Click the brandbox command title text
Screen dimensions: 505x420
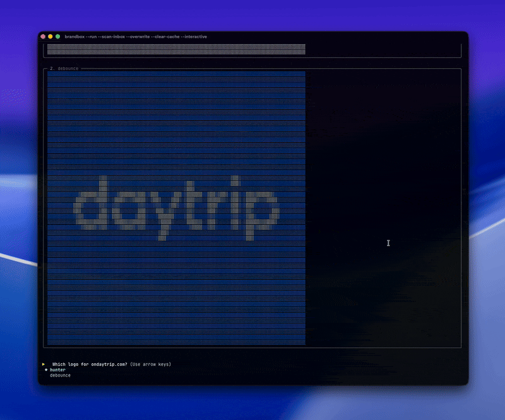click(136, 37)
